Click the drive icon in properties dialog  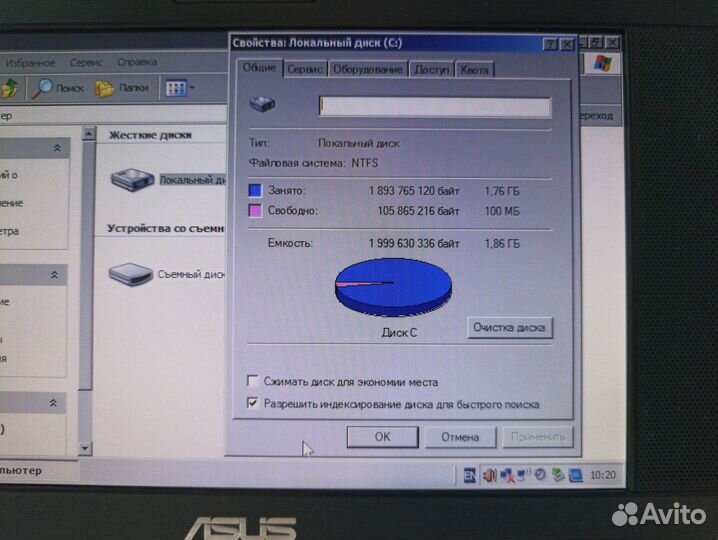point(262,104)
